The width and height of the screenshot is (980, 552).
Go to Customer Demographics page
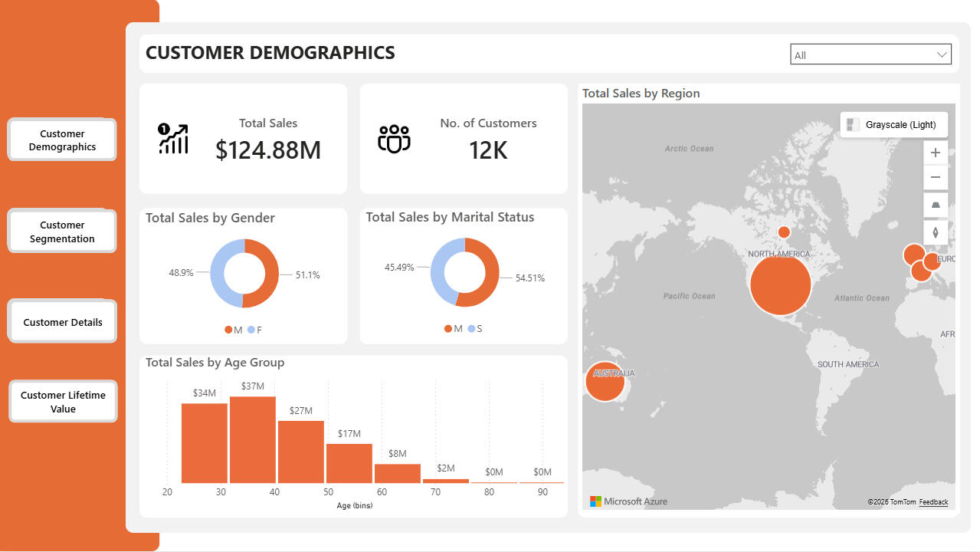coord(62,140)
